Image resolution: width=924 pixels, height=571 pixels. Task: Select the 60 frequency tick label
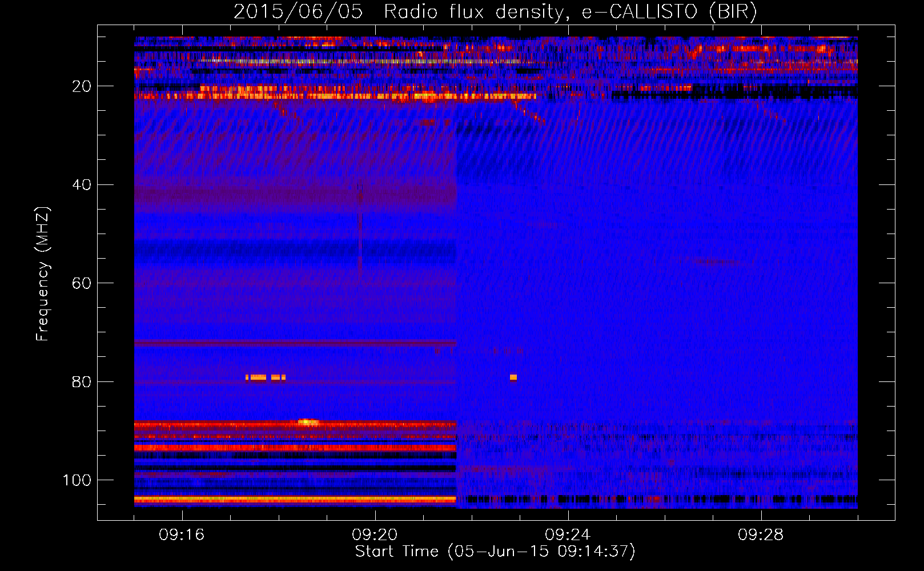tap(82, 283)
